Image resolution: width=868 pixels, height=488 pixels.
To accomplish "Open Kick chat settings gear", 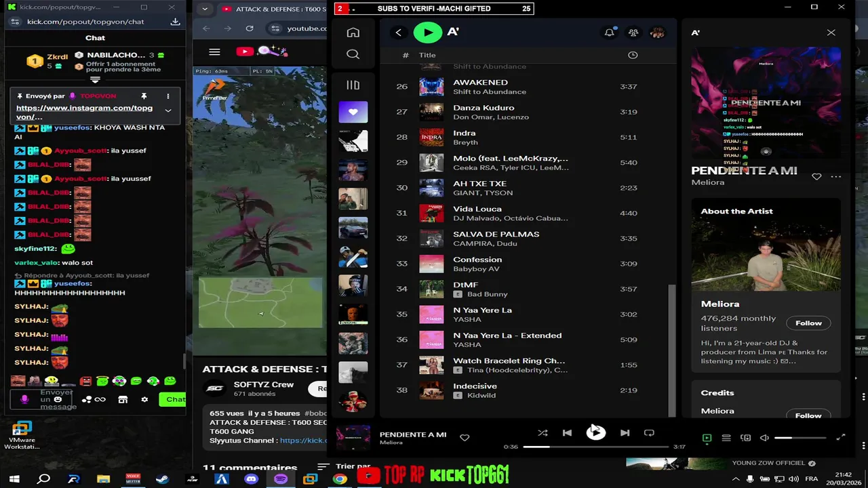I will point(144,400).
